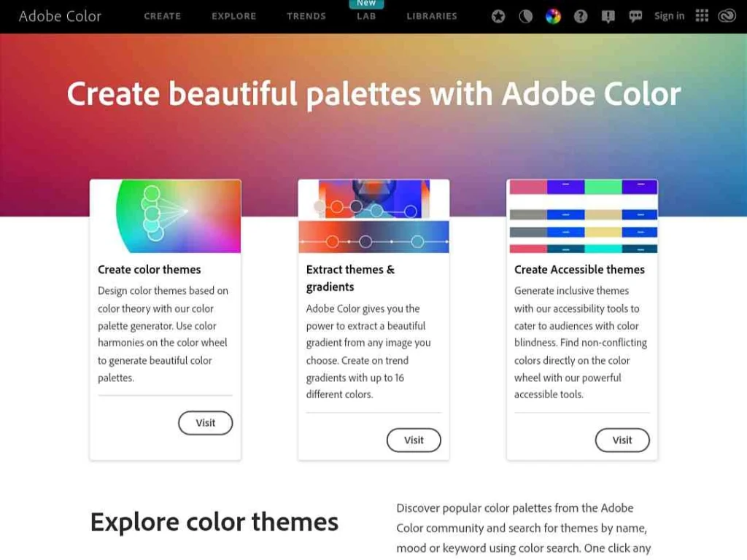Click the 'Create color themes' heading
This screenshot has height=560, width=747.
click(x=149, y=270)
